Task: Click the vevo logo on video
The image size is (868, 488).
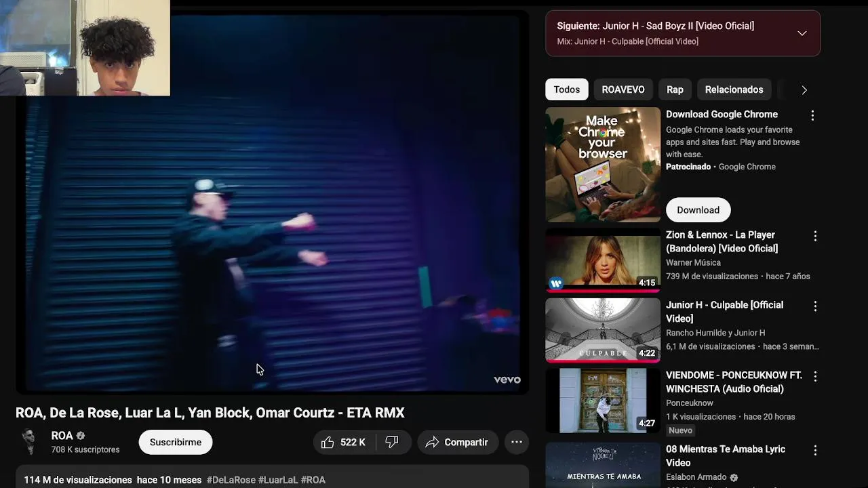Action: click(507, 380)
